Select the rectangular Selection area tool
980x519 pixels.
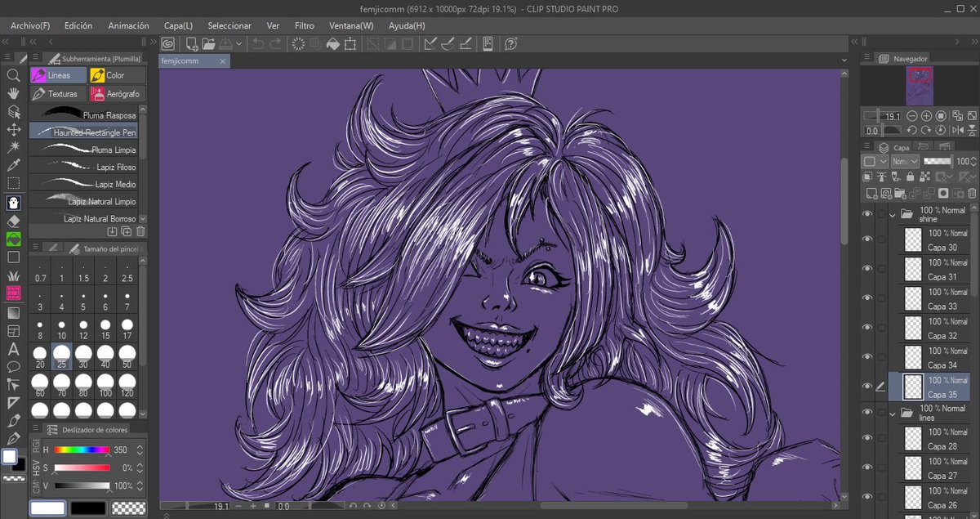(x=13, y=184)
